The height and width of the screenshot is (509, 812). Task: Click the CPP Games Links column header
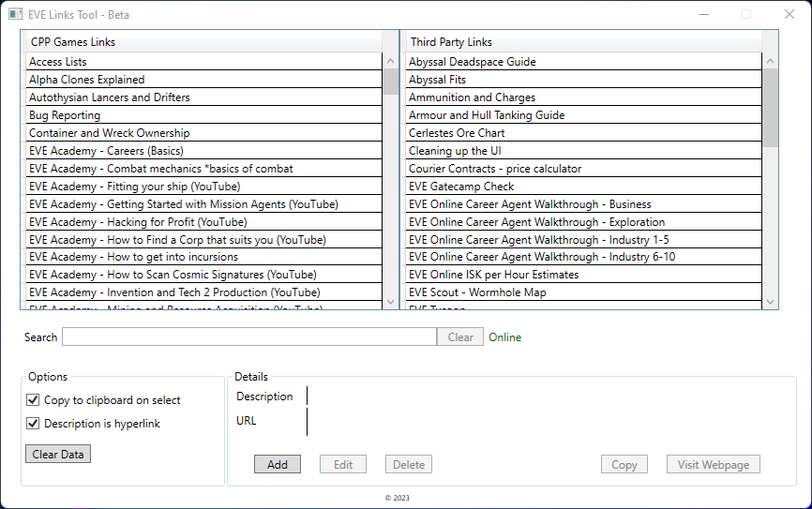(204, 42)
